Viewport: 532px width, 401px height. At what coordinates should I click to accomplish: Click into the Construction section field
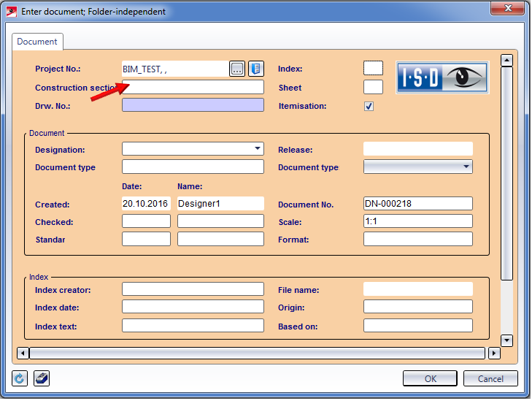click(193, 87)
